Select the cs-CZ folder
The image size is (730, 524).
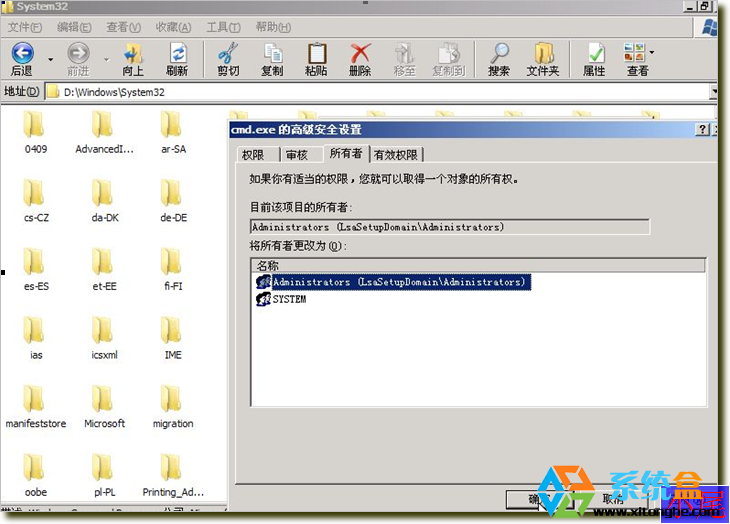point(35,201)
